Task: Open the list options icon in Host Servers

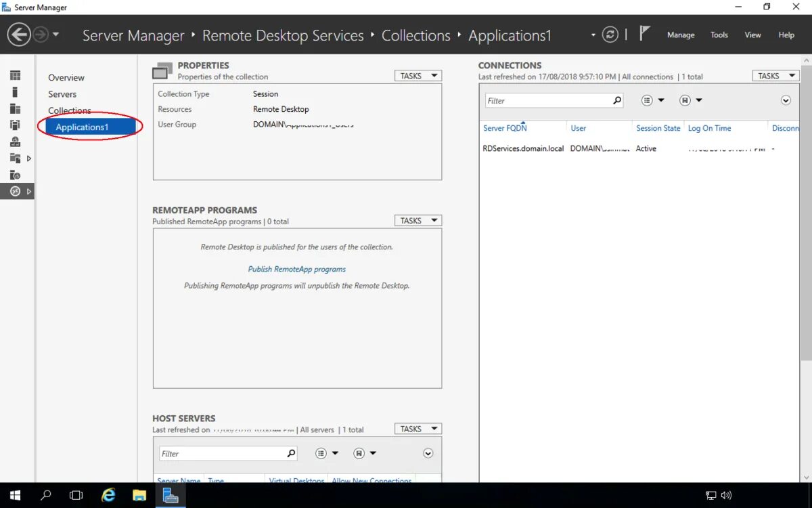Action: coord(321,453)
